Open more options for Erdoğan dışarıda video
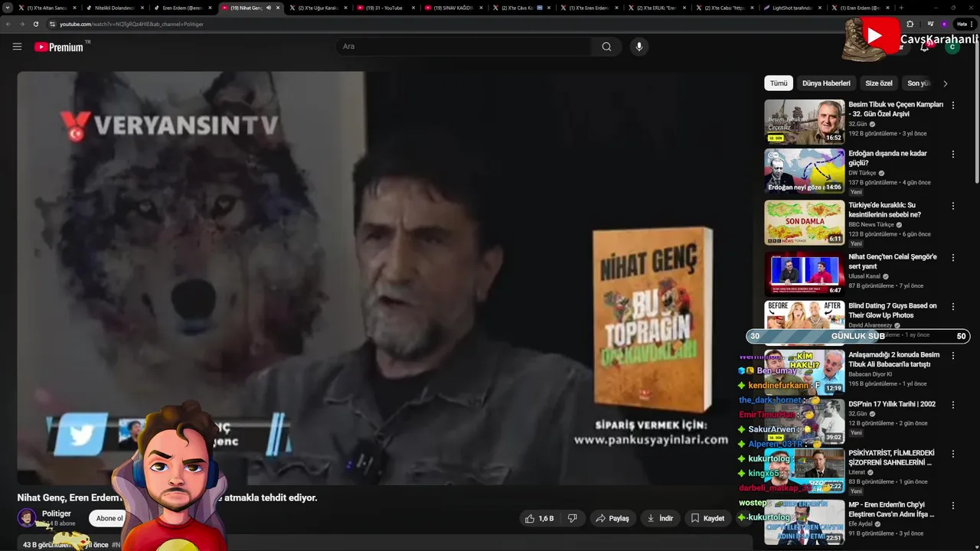The height and width of the screenshot is (551, 980). point(953,154)
